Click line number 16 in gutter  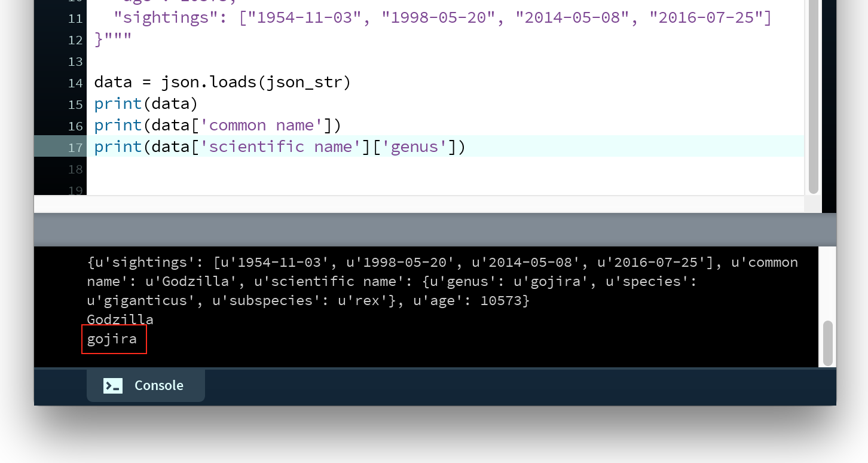coord(75,126)
